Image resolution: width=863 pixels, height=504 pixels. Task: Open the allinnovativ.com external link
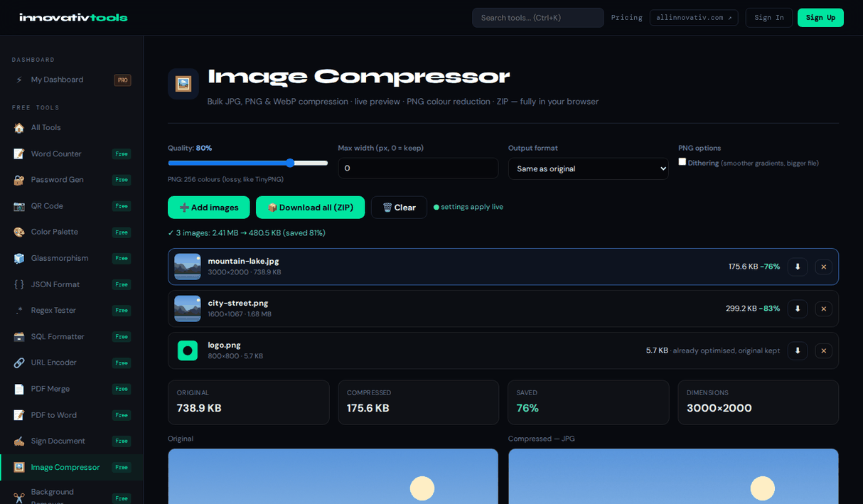click(694, 18)
